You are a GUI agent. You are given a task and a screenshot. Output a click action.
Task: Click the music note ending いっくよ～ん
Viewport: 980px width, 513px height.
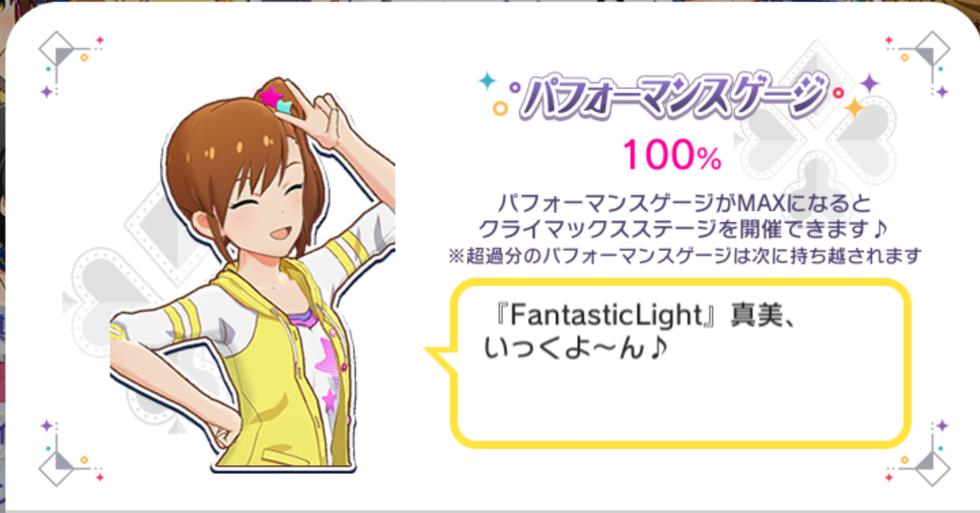657,348
